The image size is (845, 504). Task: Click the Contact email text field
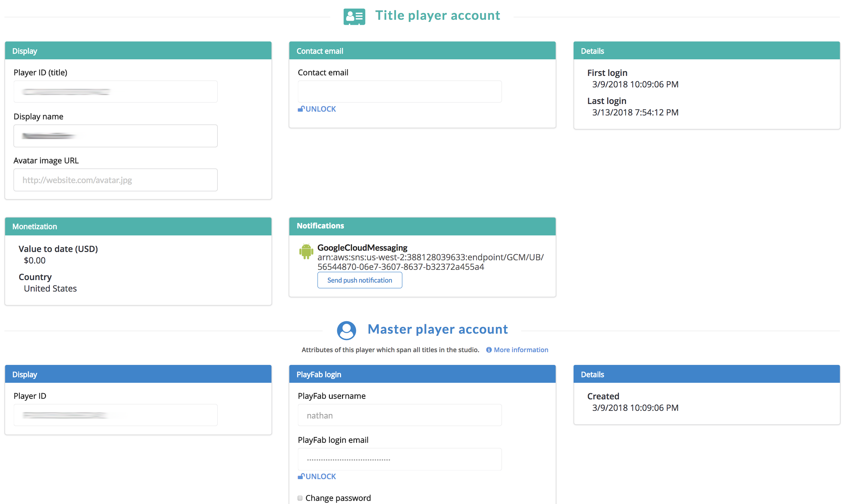pyautogui.click(x=400, y=91)
